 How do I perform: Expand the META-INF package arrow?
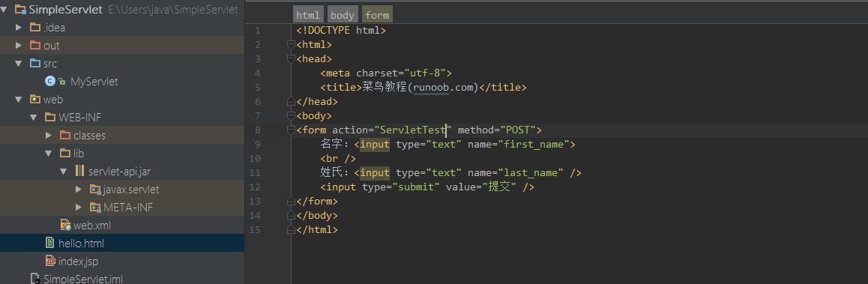[x=78, y=208]
